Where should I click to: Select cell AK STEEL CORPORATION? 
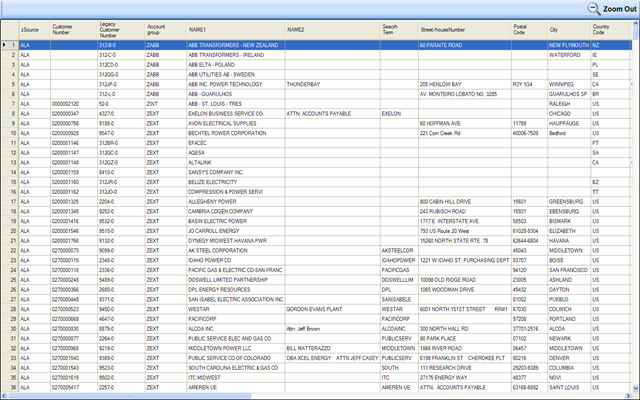point(236,251)
